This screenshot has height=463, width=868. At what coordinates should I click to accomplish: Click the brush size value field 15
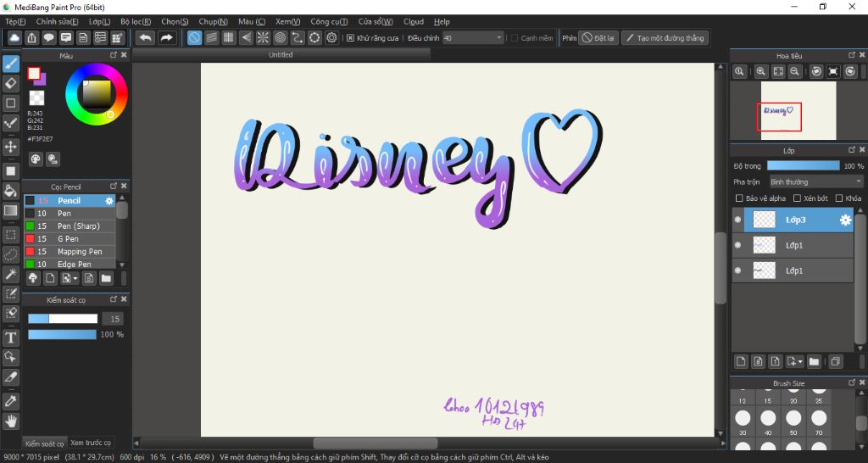[x=113, y=319]
